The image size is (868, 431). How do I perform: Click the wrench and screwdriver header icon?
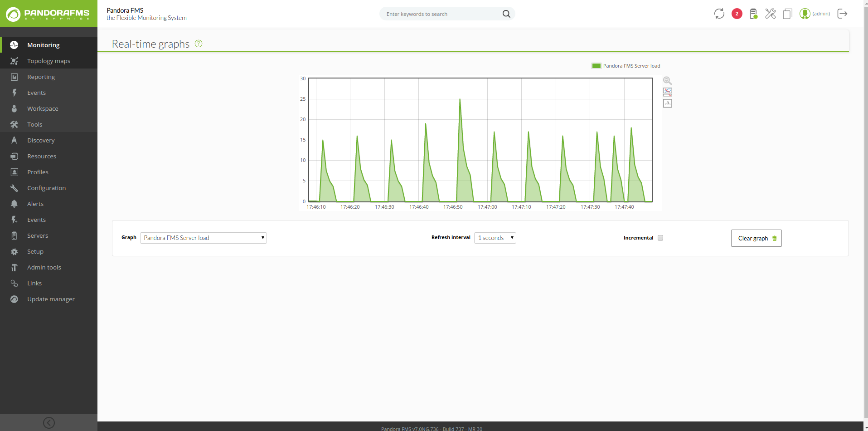pos(771,14)
